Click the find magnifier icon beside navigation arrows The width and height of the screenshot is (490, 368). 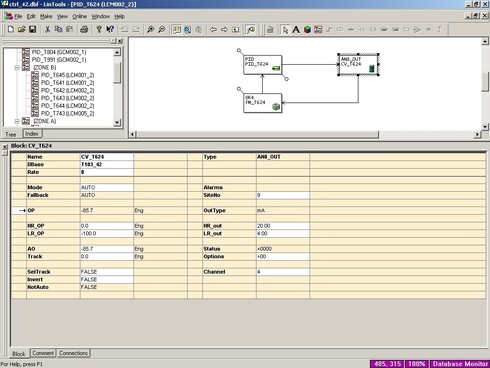(x=250, y=30)
